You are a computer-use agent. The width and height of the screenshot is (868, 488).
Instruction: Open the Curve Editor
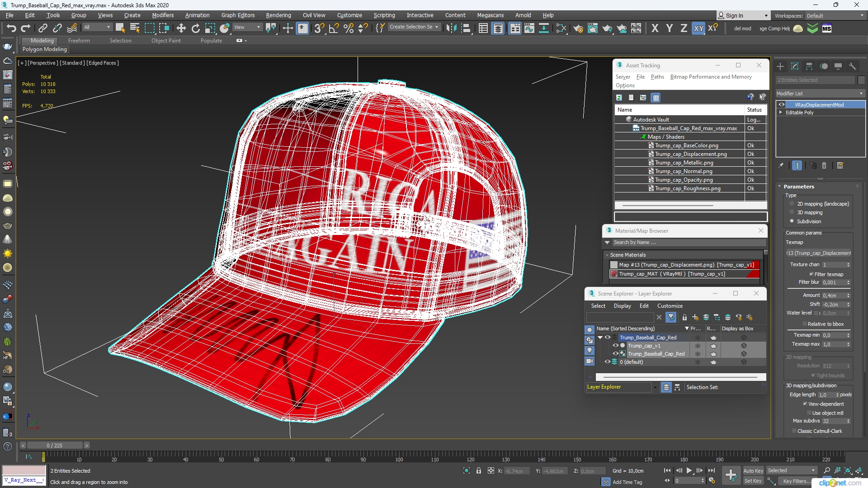pyautogui.click(x=529, y=28)
